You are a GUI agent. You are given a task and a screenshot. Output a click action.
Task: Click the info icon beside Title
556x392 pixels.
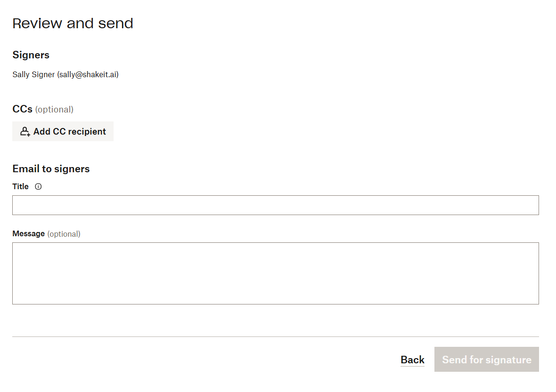(x=38, y=187)
